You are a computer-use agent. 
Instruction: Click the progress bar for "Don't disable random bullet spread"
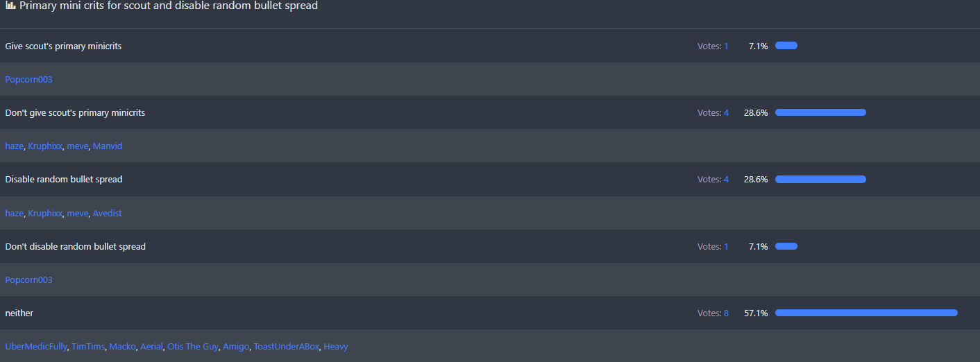[786, 246]
